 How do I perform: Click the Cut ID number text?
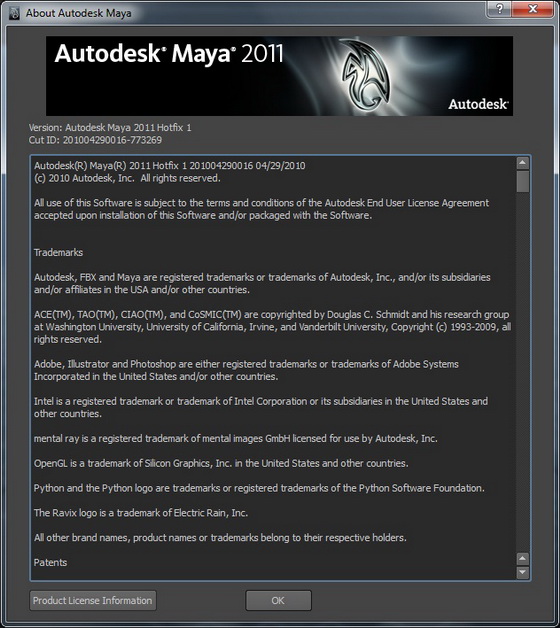pos(112,140)
